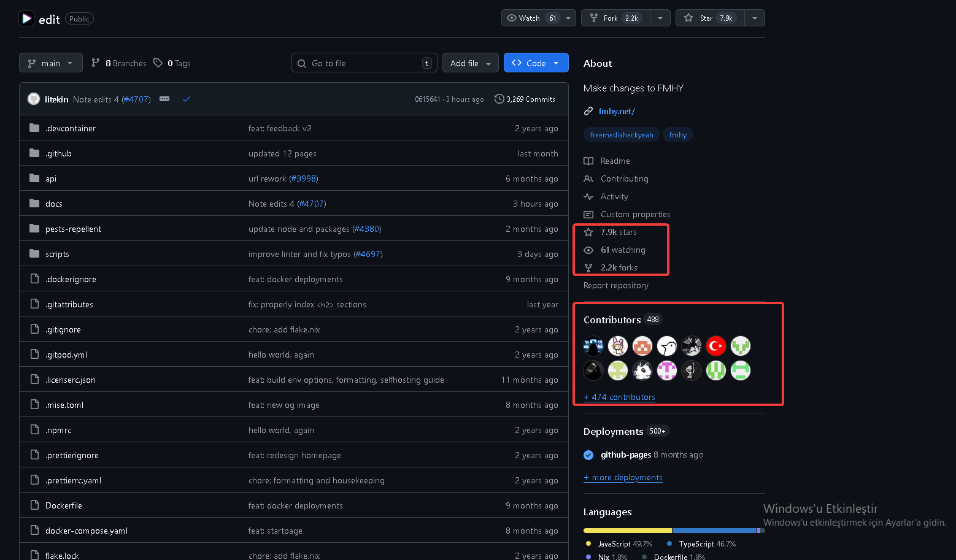
Task: Open the .gitpod.yml file
Action: [x=66, y=355]
